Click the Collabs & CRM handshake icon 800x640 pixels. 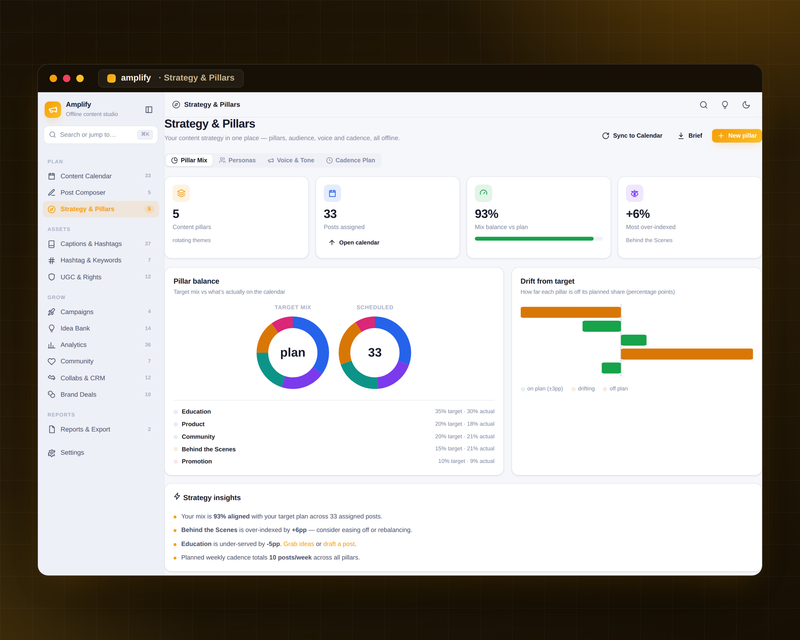[x=52, y=378]
